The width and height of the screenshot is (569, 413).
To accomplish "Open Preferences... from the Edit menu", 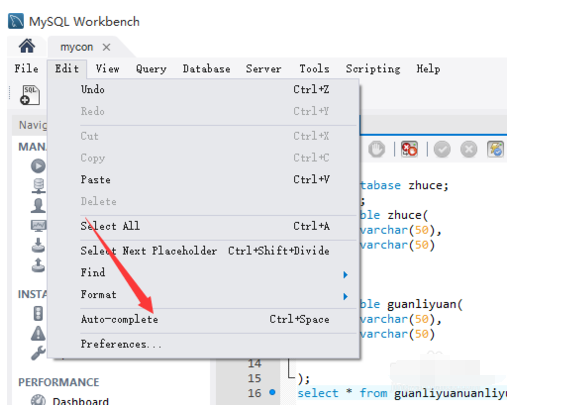I will [205, 344].
